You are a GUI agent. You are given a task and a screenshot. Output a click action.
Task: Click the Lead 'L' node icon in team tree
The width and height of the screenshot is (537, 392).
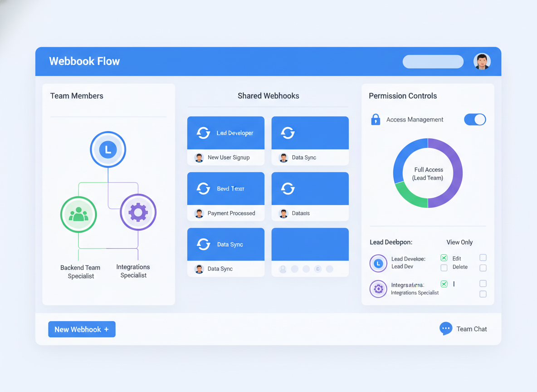pyautogui.click(x=108, y=149)
